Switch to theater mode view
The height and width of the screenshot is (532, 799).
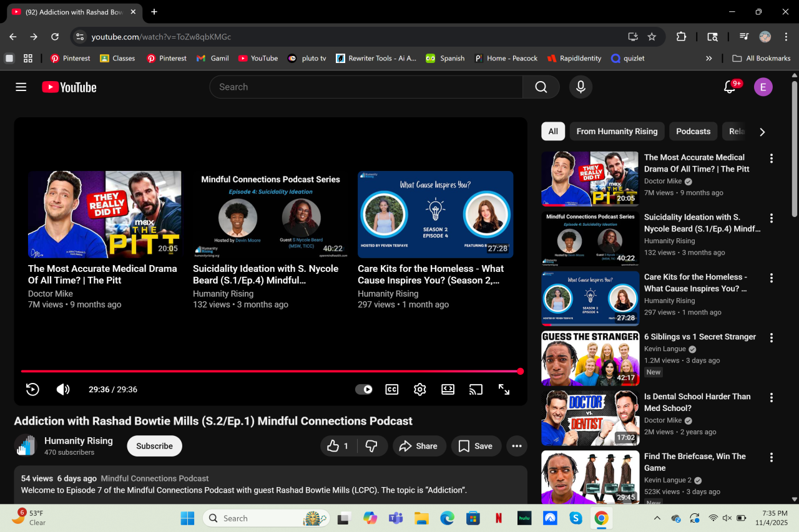(x=448, y=389)
